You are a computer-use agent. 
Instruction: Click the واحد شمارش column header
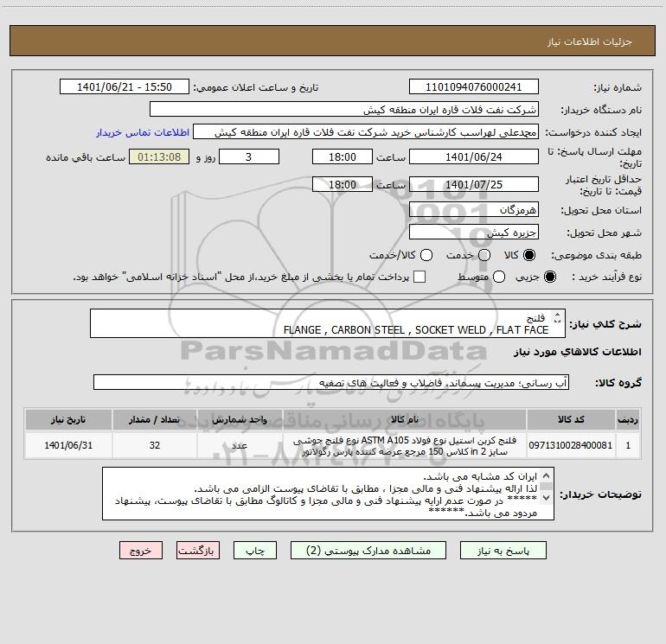point(240,419)
